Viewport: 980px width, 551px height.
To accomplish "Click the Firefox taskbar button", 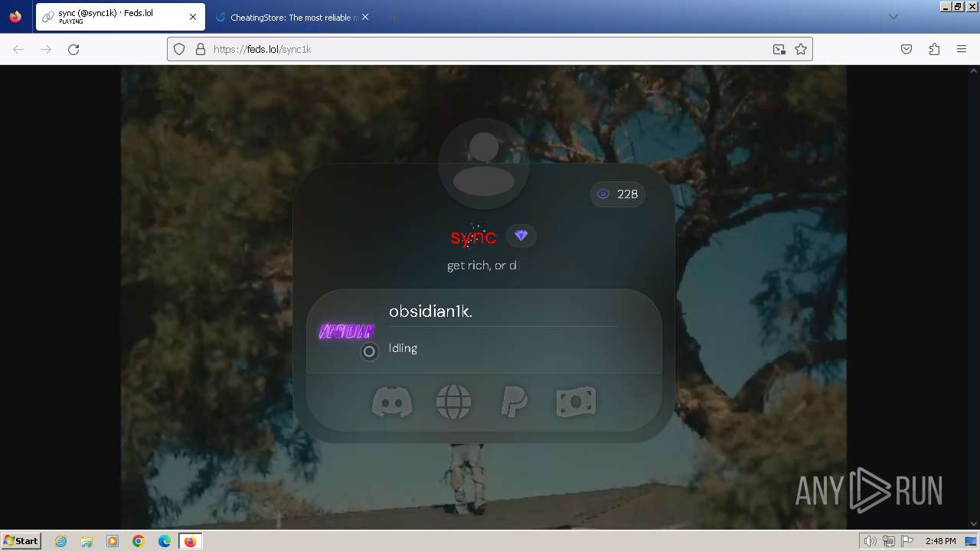I will (191, 541).
